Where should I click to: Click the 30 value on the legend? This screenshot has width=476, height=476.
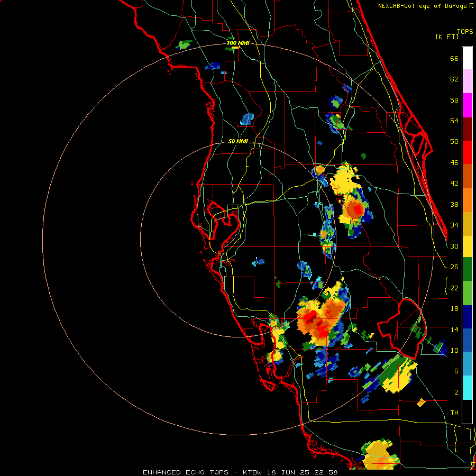click(454, 246)
